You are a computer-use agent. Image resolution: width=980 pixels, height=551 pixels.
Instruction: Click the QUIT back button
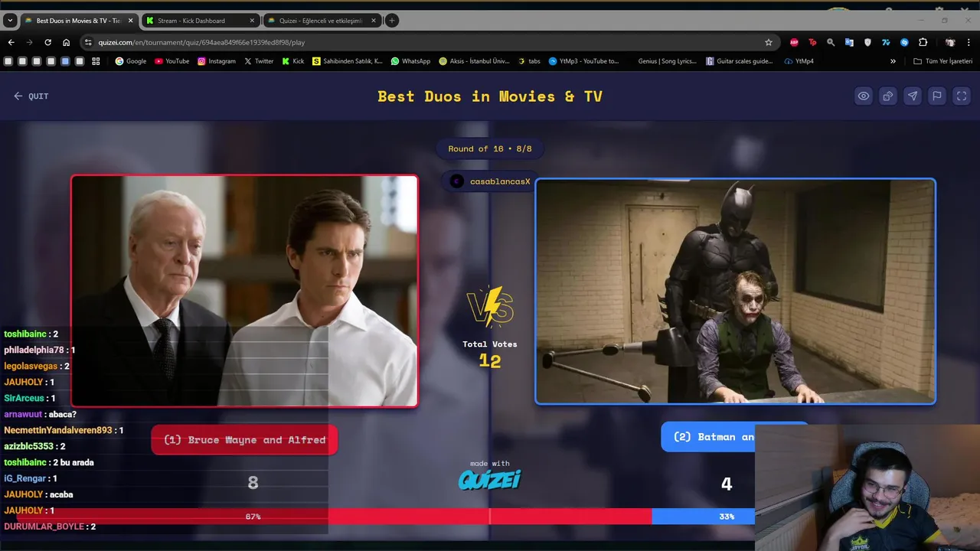31,96
